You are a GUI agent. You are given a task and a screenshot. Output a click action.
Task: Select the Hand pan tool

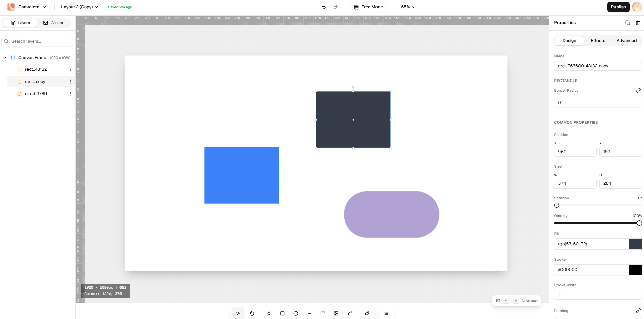252,313
